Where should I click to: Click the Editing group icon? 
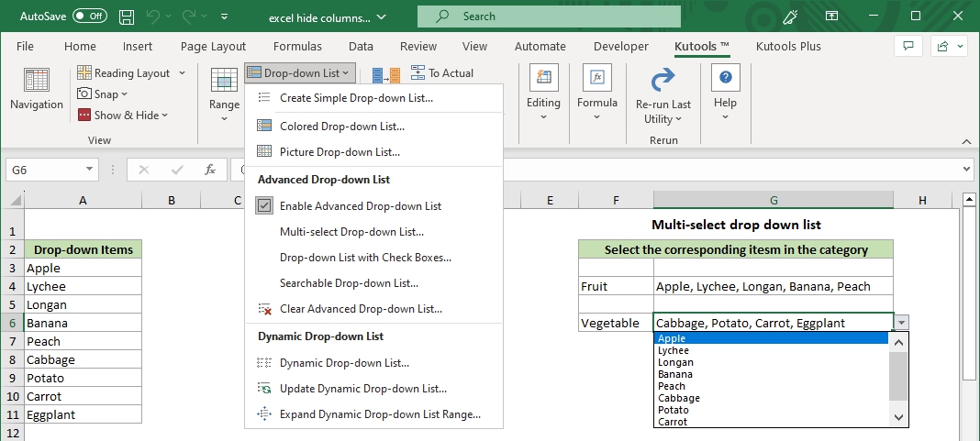click(x=543, y=80)
